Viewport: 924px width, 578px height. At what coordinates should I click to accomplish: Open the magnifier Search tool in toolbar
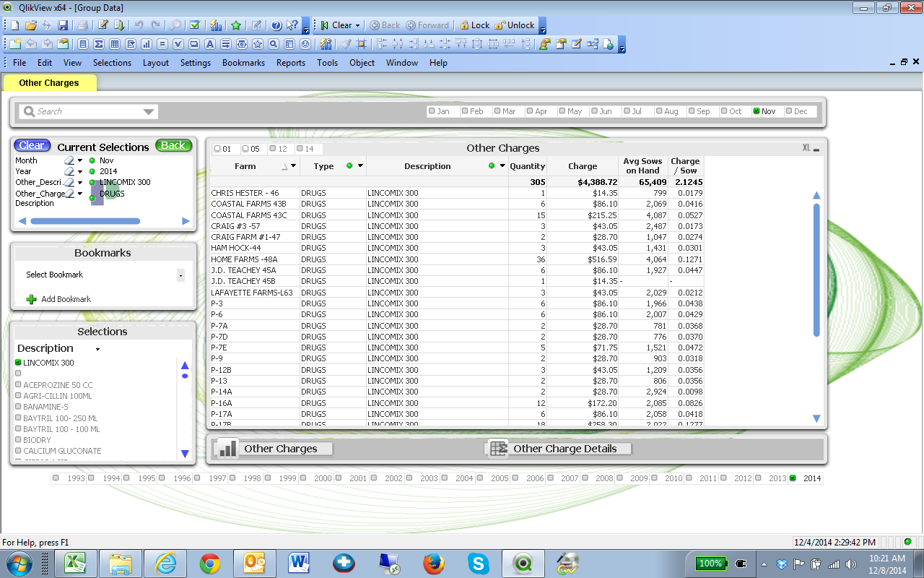coord(175,25)
